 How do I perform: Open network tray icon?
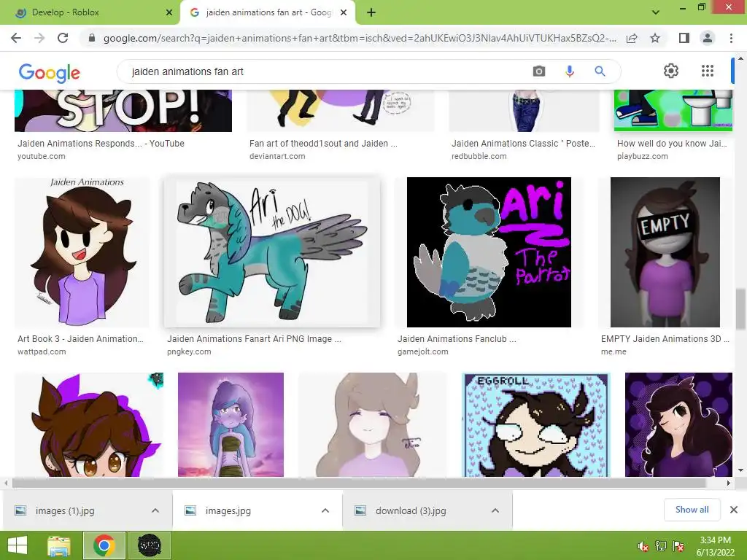click(x=661, y=546)
